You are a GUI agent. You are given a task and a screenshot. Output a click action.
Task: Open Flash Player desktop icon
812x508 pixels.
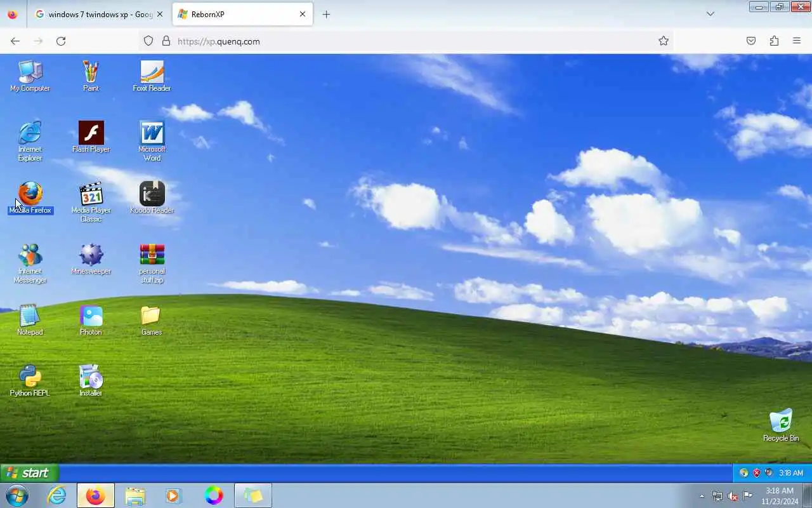91,137
